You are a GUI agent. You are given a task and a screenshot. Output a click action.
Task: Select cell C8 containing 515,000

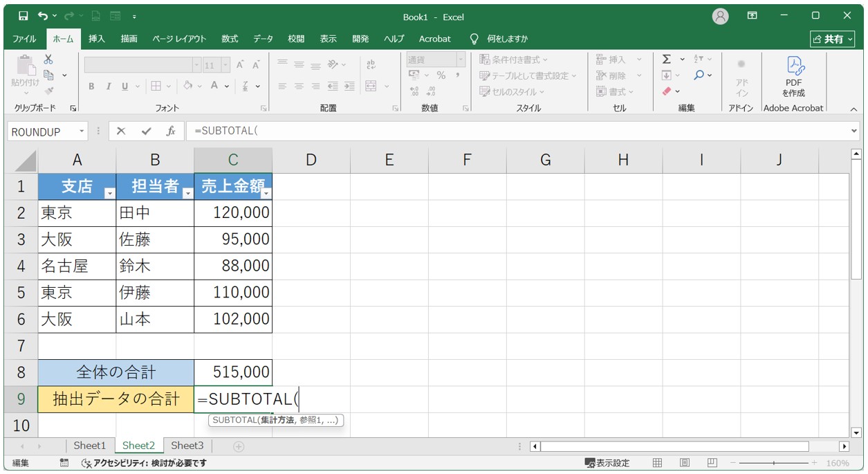click(233, 372)
